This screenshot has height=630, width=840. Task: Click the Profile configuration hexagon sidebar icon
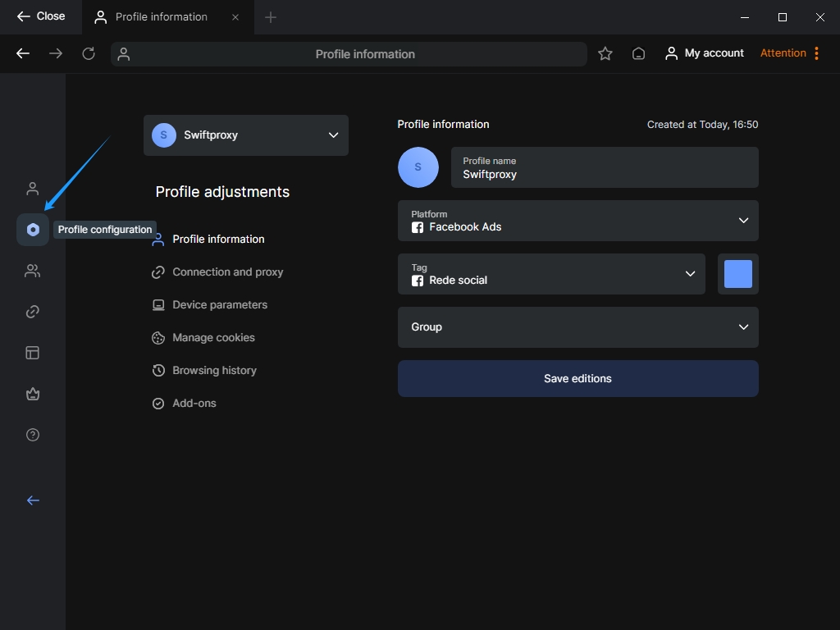(x=33, y=230)
